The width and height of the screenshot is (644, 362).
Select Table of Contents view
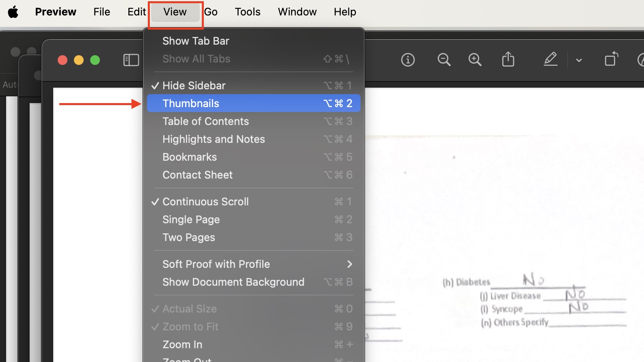pyautogui.click(x=253, y=121)
